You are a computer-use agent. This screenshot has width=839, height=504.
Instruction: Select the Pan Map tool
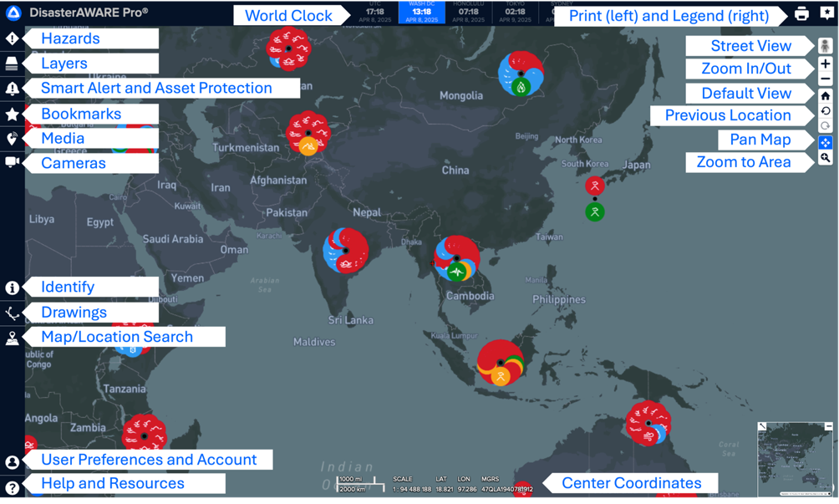(825, 142)
